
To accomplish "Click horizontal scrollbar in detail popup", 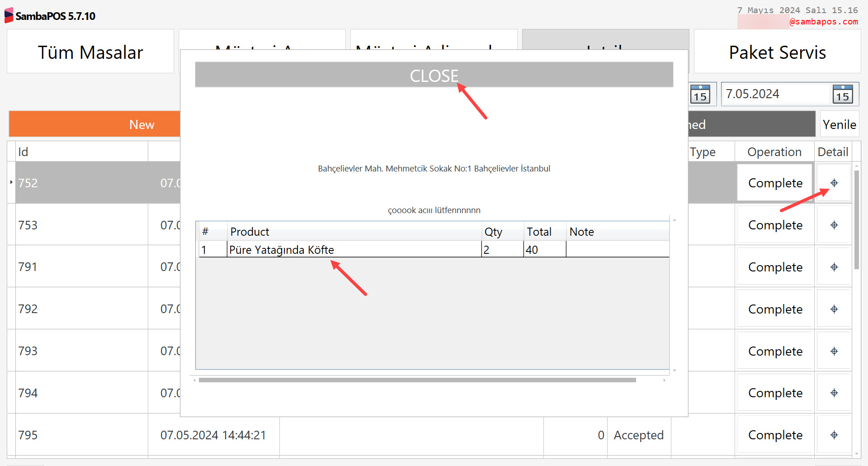I will [x=417, y=380].
